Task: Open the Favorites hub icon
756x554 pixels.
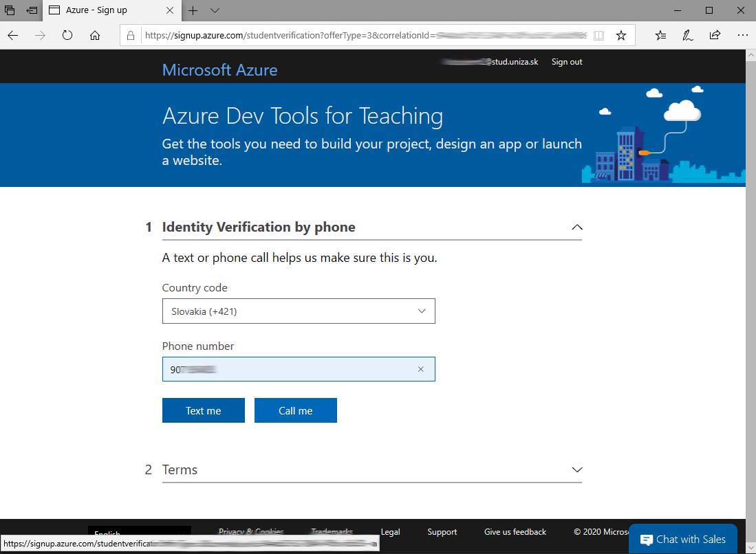Action: click(x=660, y=35)
